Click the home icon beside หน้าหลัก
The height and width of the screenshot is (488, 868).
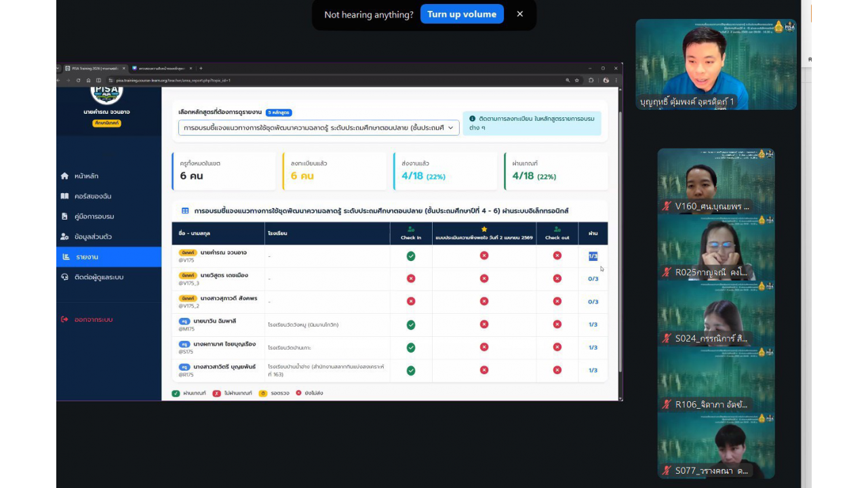point(64,176)
